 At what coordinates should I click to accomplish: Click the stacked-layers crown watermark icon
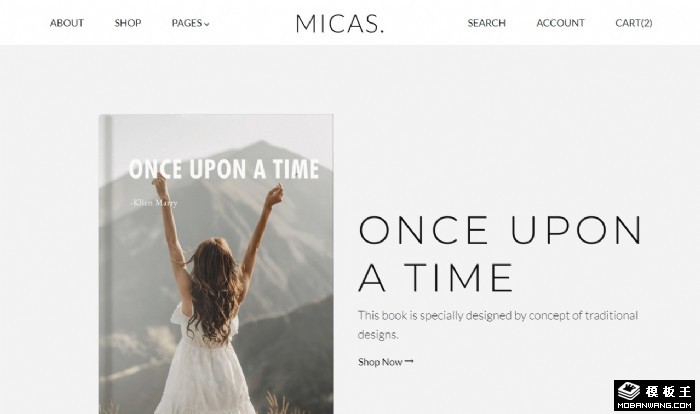click(629, 391)
